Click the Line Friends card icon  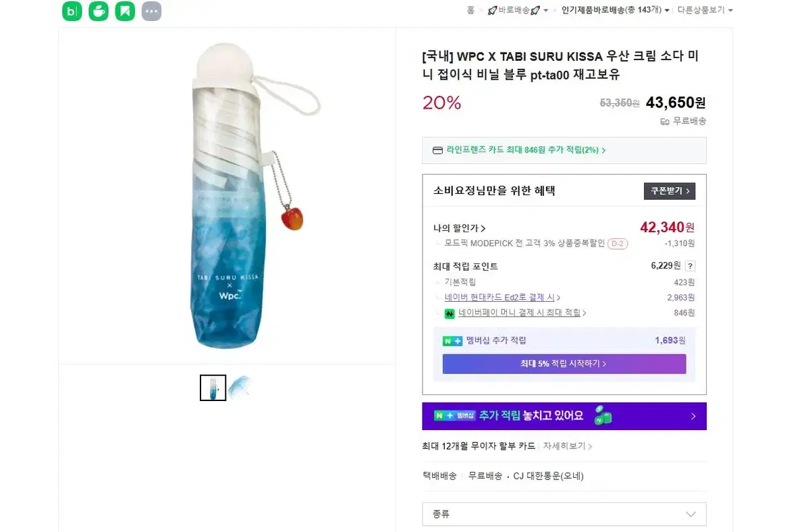tap(437, 151)
